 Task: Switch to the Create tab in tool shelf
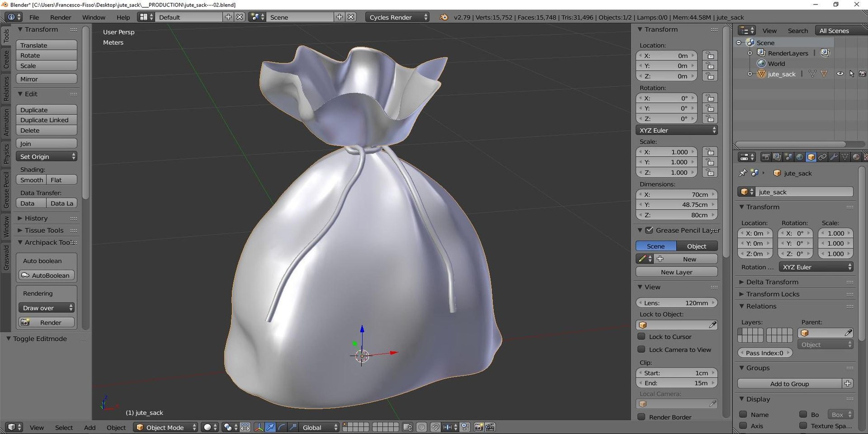pyautogui.click(x=6, y=59)
